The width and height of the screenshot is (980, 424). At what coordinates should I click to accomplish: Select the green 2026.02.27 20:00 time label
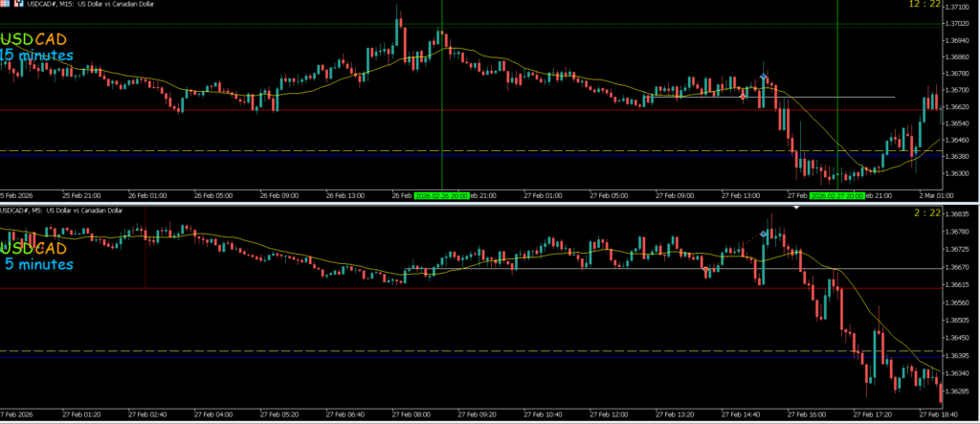[836, 195]
